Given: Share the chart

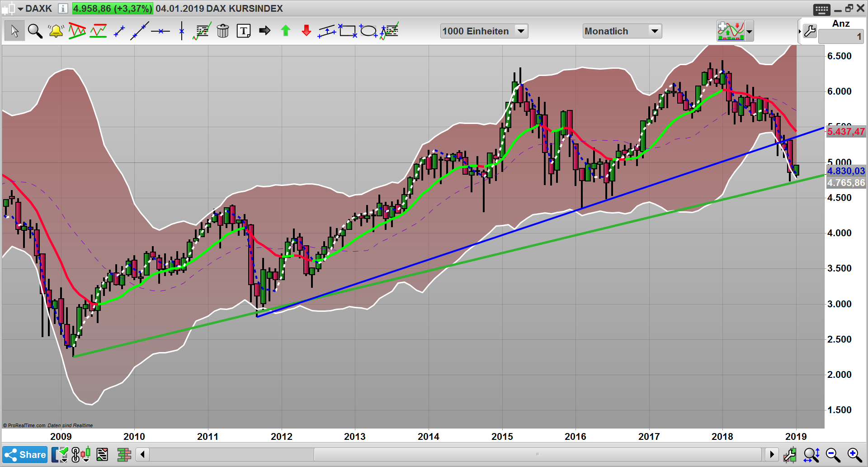Looking at the screenshot, I should [25, 454].
